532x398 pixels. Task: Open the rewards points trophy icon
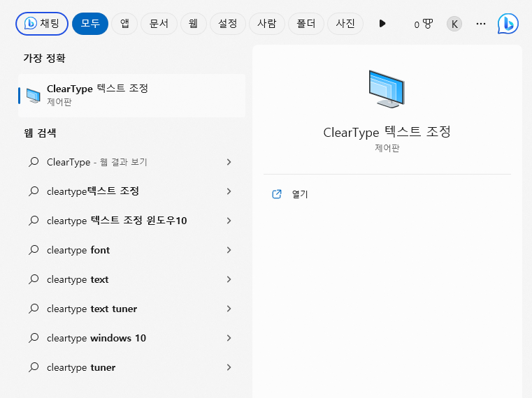pos(424,24)
